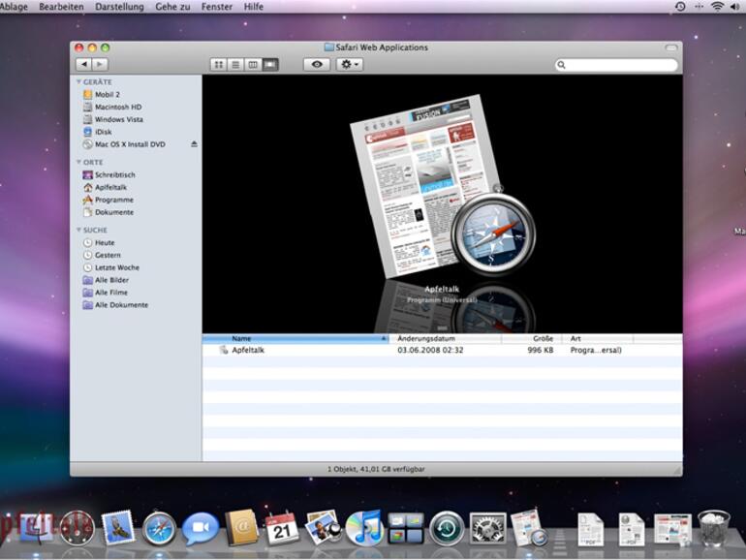This screenshot has height=560, width=746.
Task: Sort files by Größe column
Action: pyautogui.click(x=532, y=339)
